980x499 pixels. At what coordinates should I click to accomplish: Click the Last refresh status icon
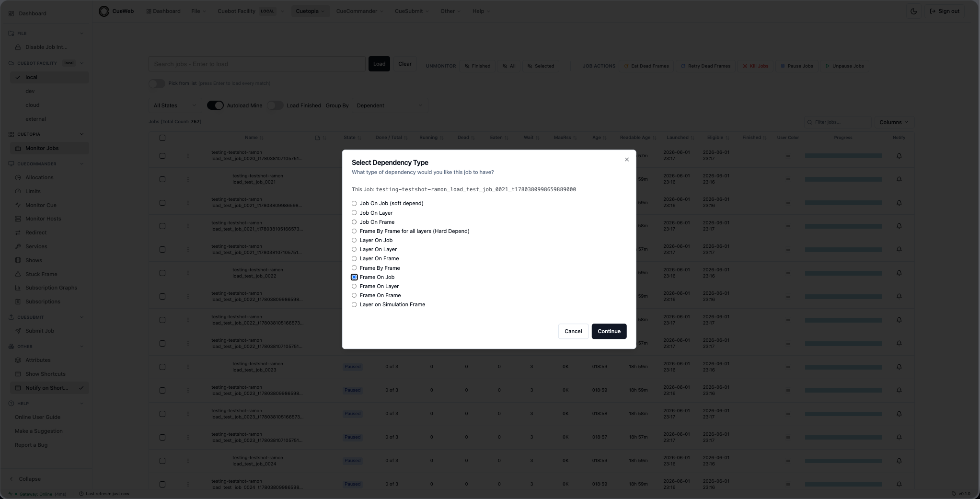point(81,494)
